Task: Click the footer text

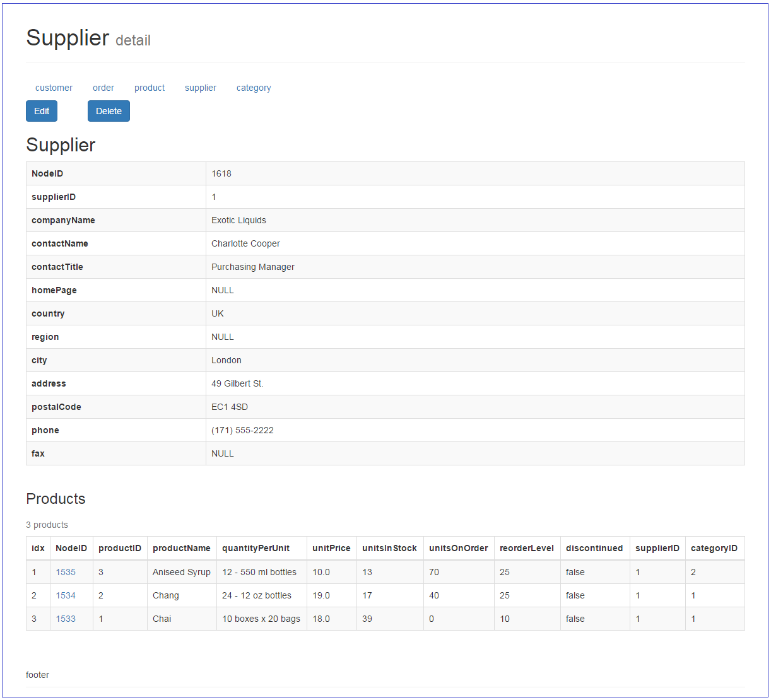Action: click(37, 675)
